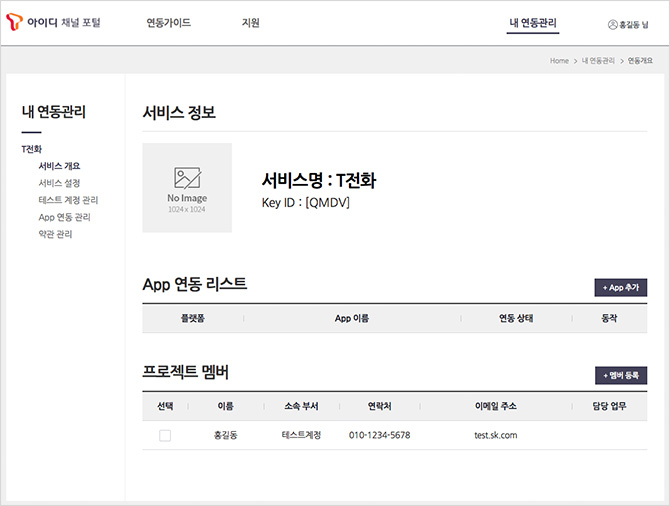
Task: Click the 프로젝트 멤버 heading
Action: pyautogui.click(x=185, y=371)
